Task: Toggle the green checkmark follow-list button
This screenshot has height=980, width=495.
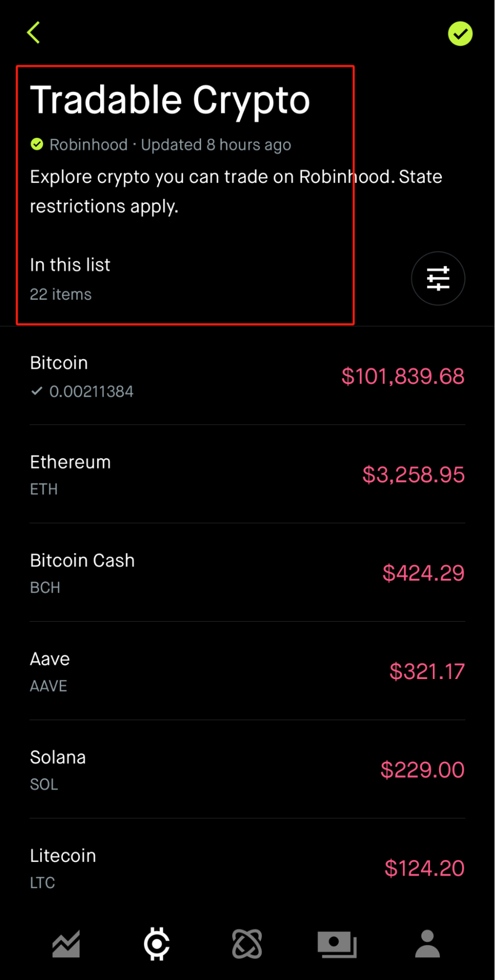Action: pyautogui.click(x=460, y=34)
